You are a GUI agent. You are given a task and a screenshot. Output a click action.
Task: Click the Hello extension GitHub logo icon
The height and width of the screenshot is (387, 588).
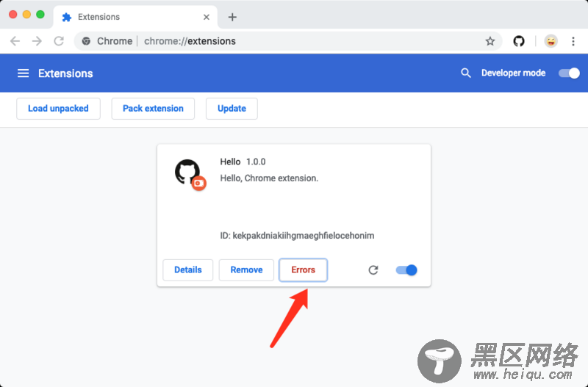pos(187,172)
